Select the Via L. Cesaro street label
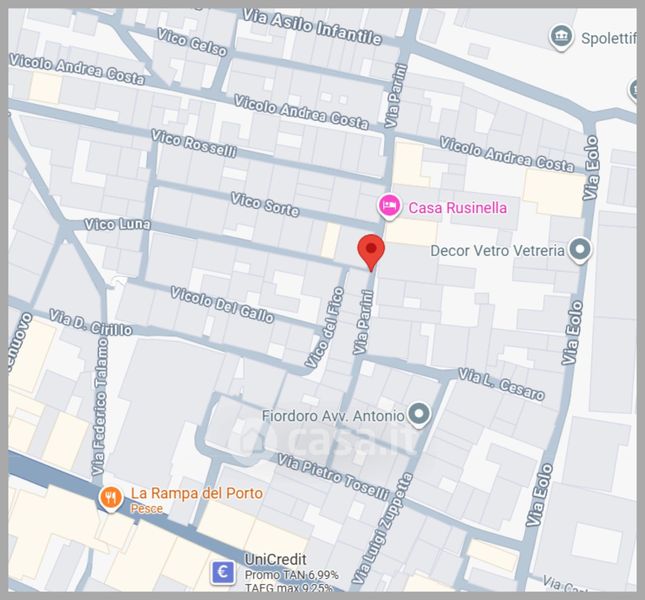 pos(502,384)
